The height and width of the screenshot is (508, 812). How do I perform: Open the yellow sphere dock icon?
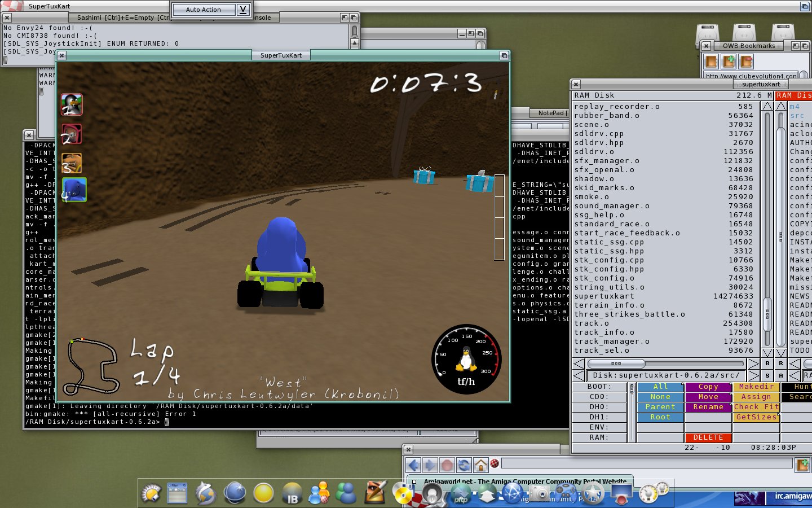[263, 493]
